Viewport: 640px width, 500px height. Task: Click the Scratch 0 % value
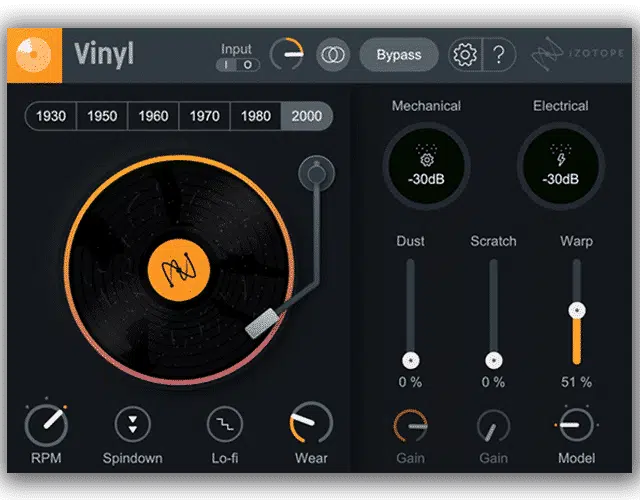point(493,382)
